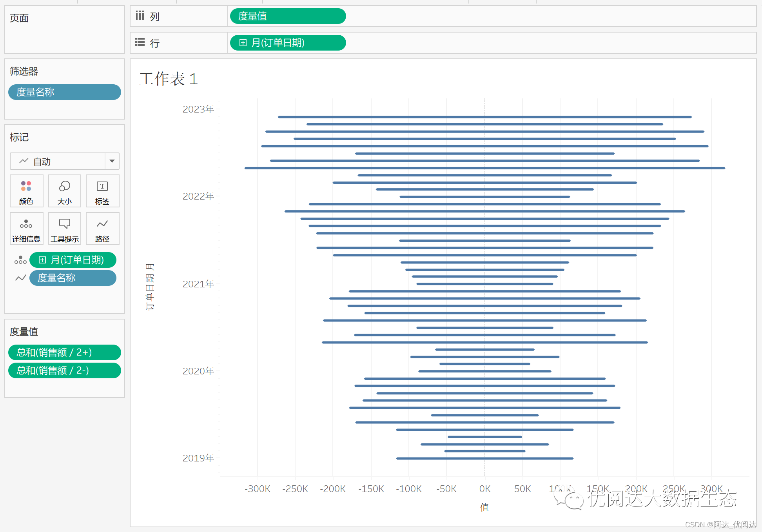This screenshot has height=532, width=762.
Task: Expand plus icon on marks 月(订单日期) pill
Action: tap(42, 260)
